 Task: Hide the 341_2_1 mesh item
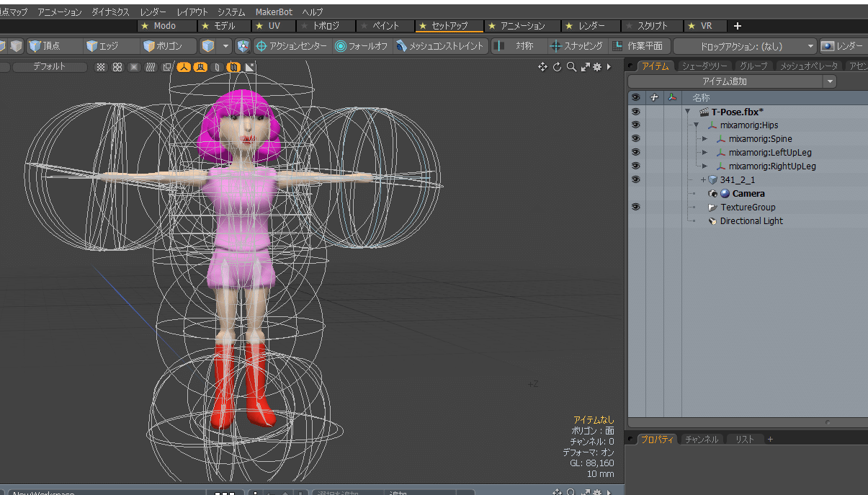point(635,180)
